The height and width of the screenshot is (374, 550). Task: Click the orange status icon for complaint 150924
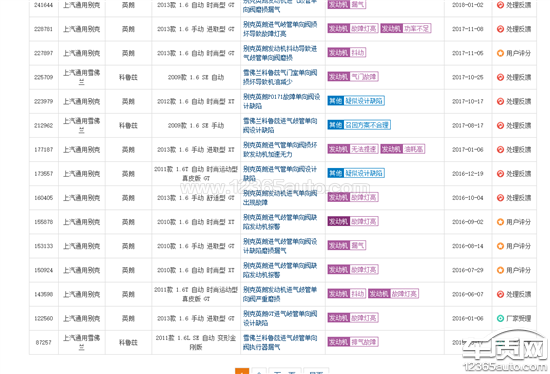pyautogui.click(x=501, y=270)
